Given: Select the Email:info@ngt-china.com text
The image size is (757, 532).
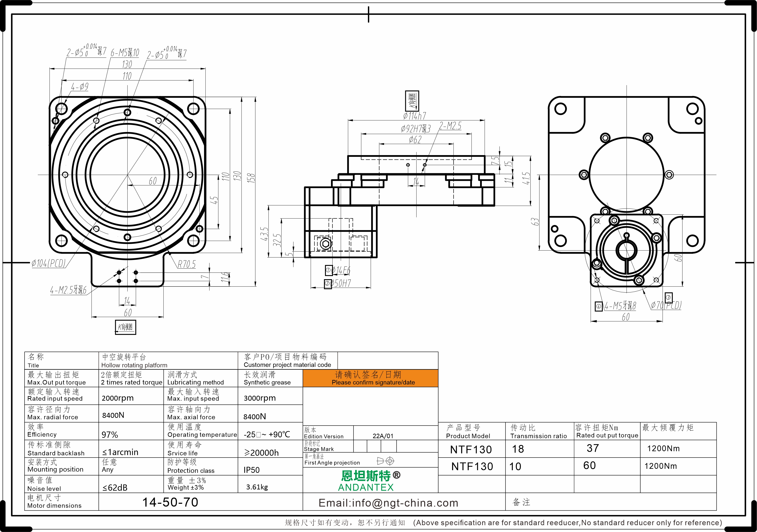Looking at the screenshot, I should [388, 503].
